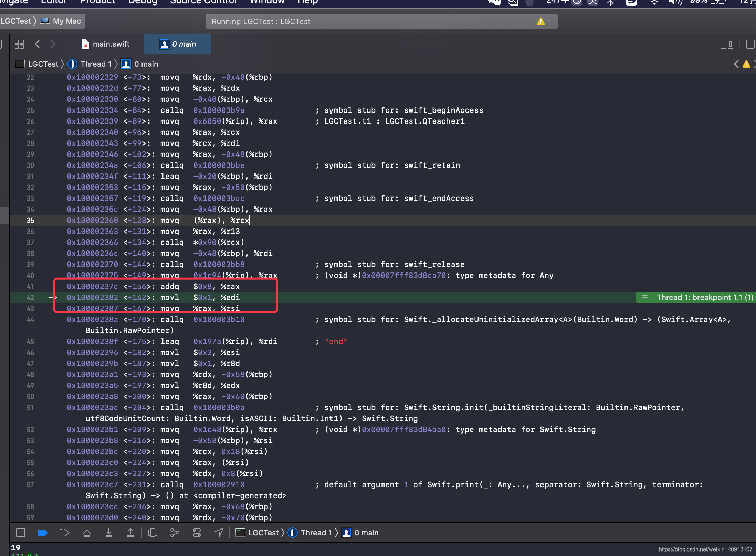Open the Debug menu

pos(143,2)
